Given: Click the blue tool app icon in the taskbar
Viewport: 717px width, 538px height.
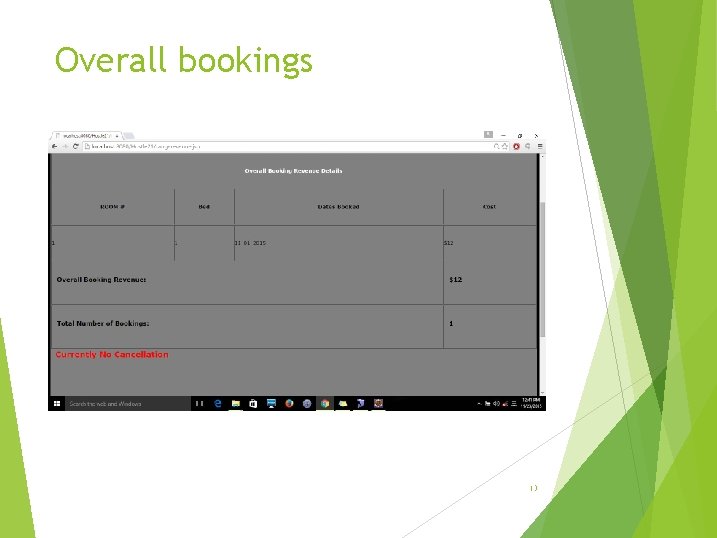Looking at the screenshot, I should [x=360, y=404].
